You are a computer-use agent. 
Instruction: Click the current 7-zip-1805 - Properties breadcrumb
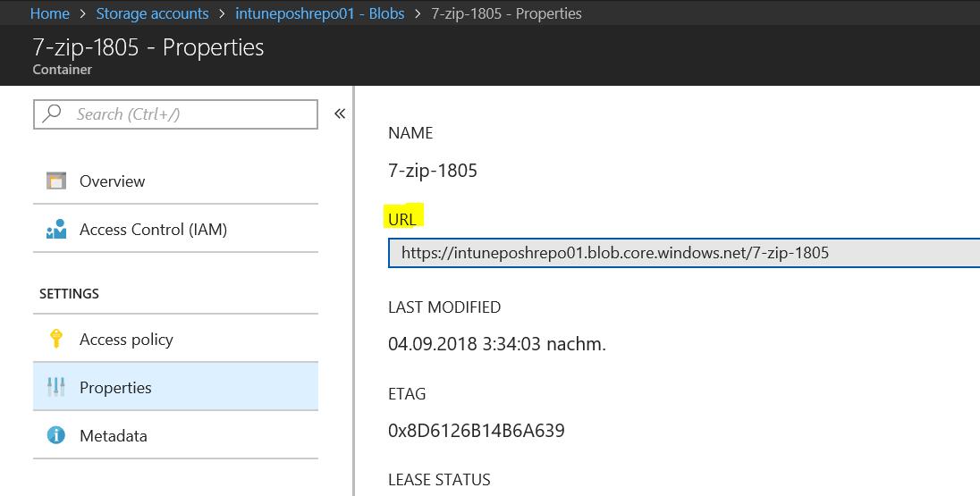click(506, 13)
